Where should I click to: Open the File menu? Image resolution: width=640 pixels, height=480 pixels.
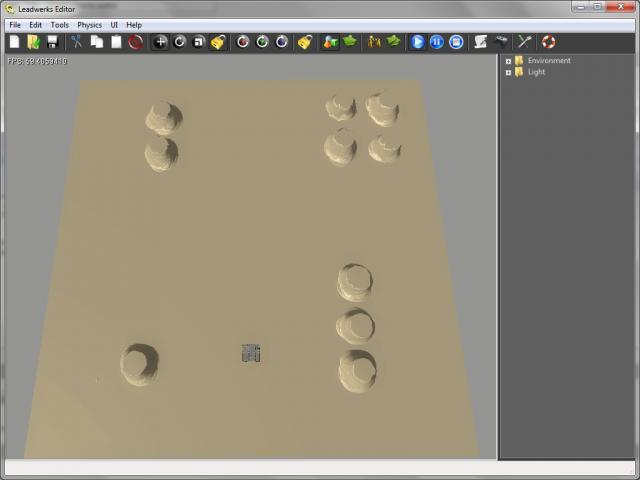pyautogui.click(x=15, y=24)
